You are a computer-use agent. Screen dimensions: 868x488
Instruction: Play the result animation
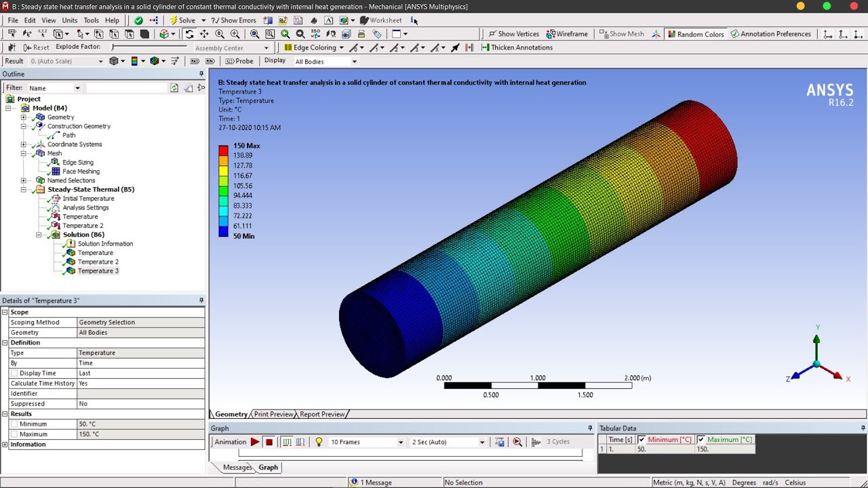coord(255,442)
